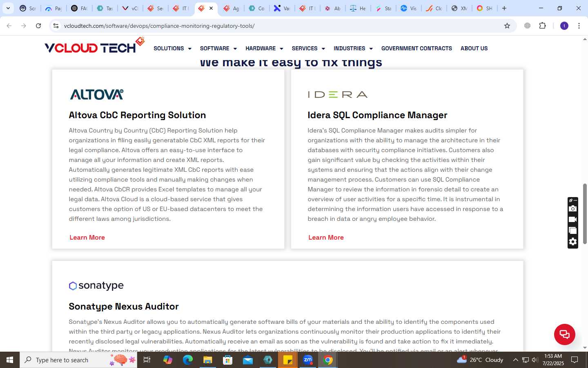The width and height of the screenshot is (588, 368).
Task: Click the page vertical scrollbar thumb
Action: tap(585, 214)
